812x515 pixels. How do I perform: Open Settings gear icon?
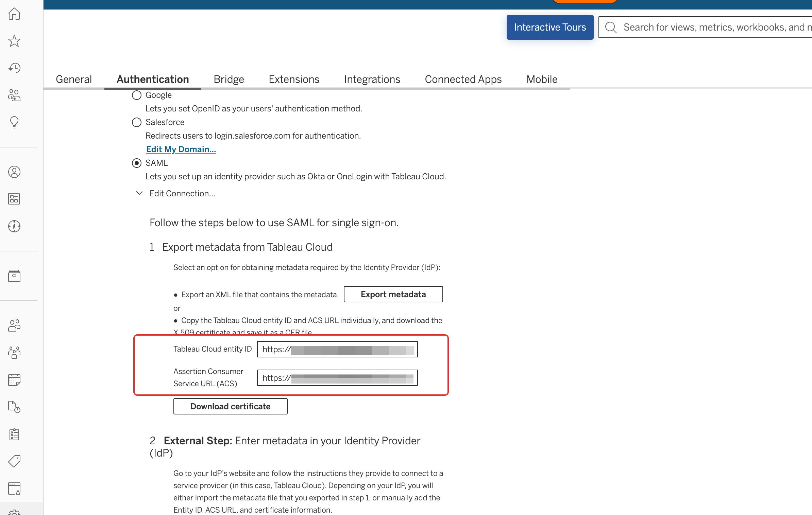coord(14,512)
